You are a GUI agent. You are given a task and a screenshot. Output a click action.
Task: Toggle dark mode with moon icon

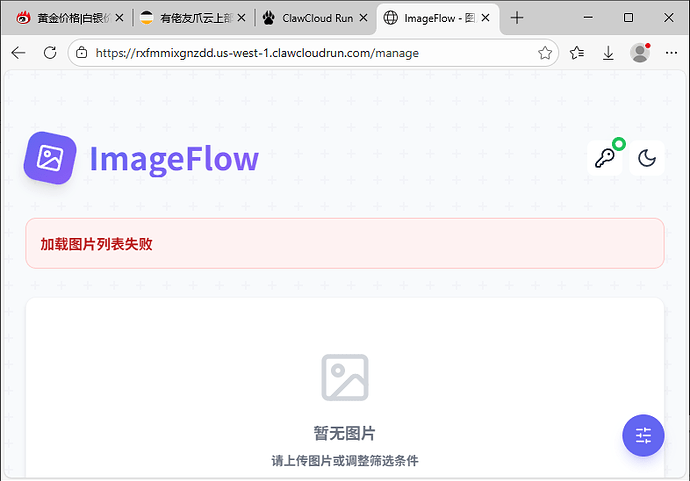(647, 158)
